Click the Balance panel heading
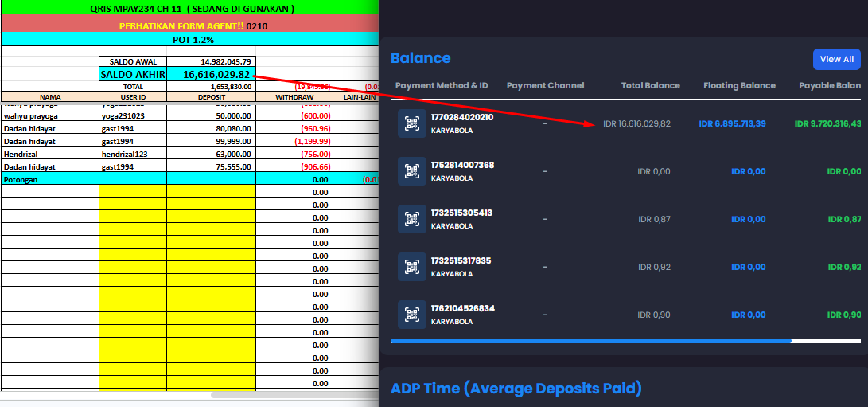 point(421,58)
